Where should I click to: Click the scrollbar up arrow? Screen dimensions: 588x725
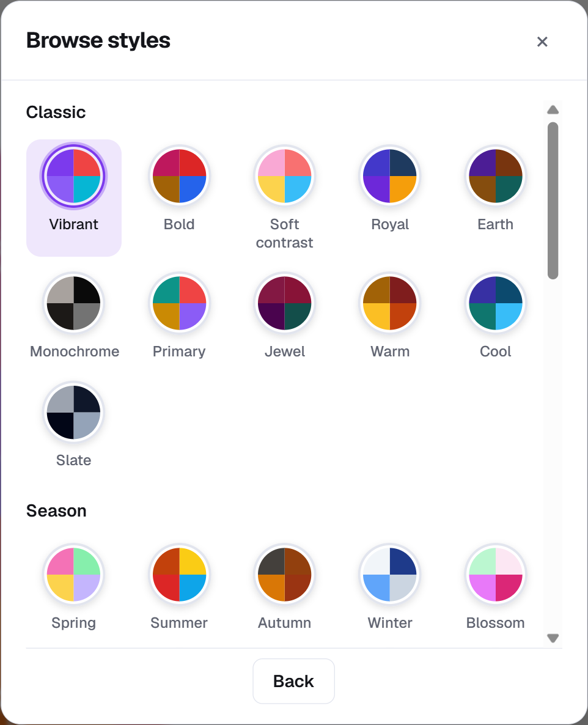tap(553, 109)
